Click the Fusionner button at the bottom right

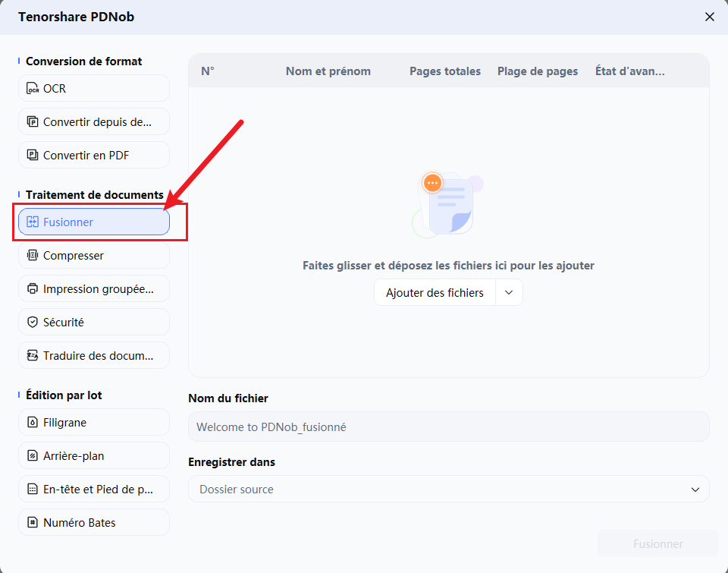[658, 543]
